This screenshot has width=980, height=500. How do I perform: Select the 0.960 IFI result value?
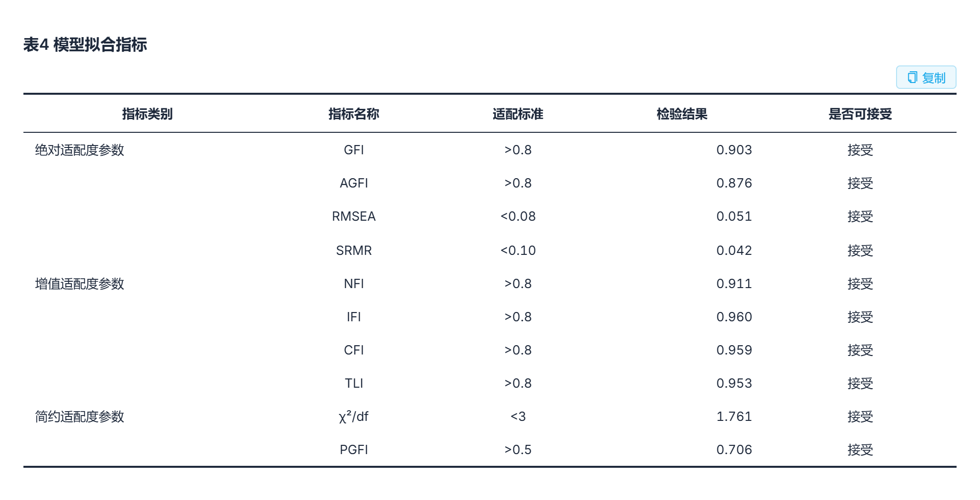(734, 317)
